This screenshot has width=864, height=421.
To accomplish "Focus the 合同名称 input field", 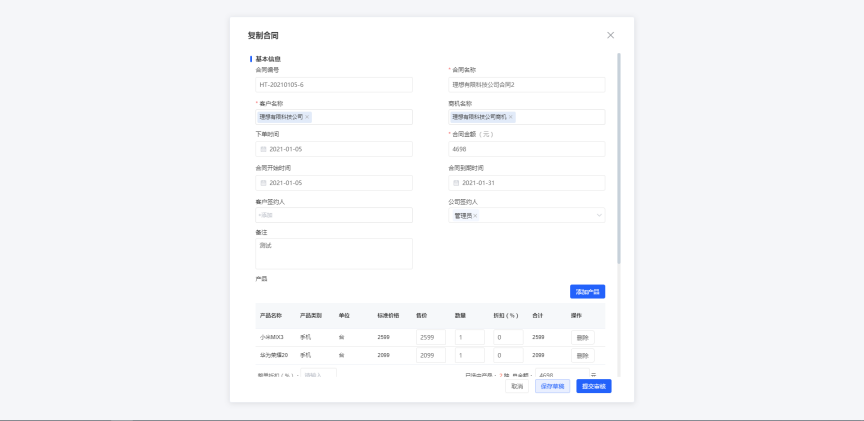I will point(526,85).
